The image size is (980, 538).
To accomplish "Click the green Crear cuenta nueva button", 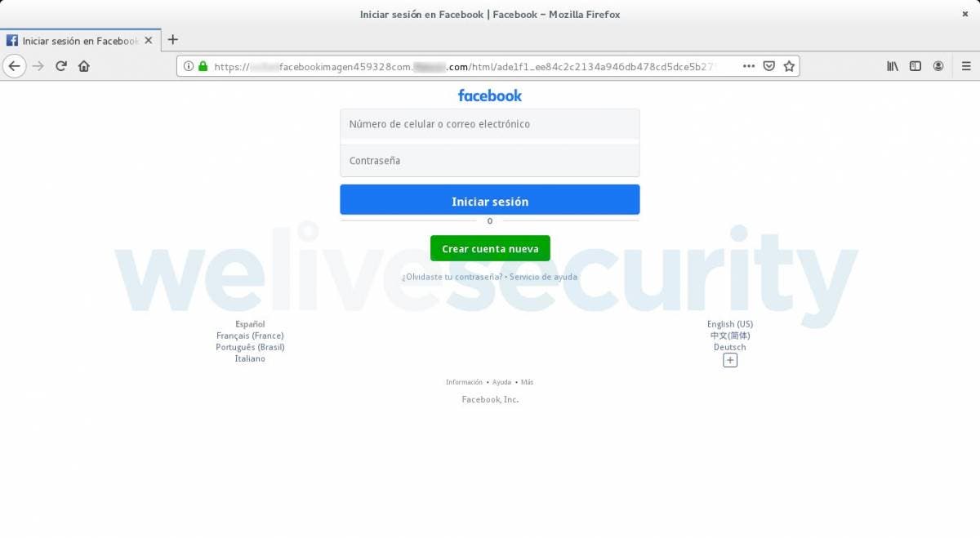I will tap(490, 248).
